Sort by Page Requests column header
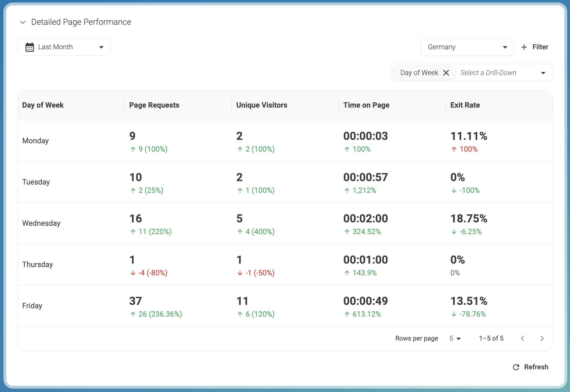 coord(154,105)
